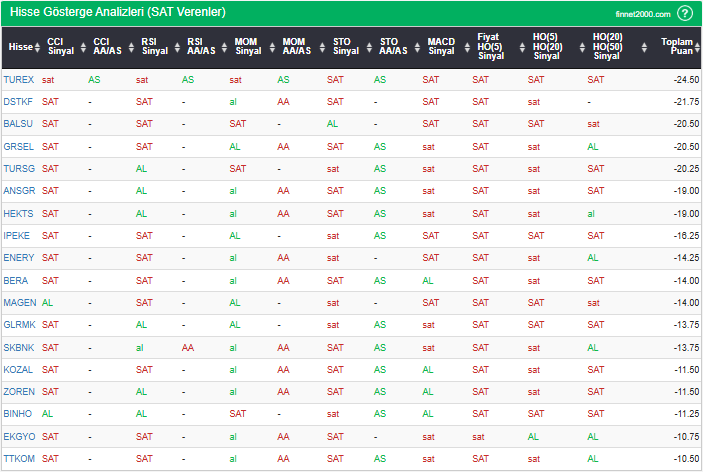This screenshot has width=703, height=472.
Task: Select the BALSU stock row link
Action: 18,124
